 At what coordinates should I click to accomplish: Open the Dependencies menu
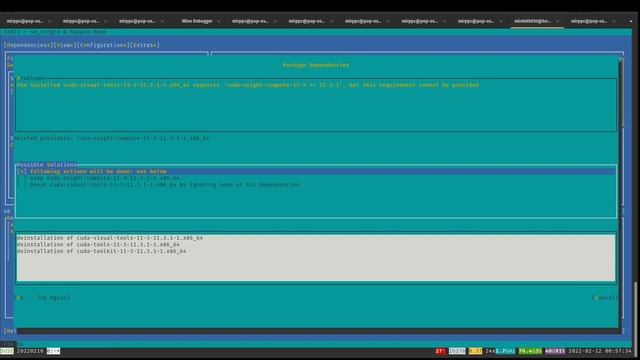[x=29, y=45]
